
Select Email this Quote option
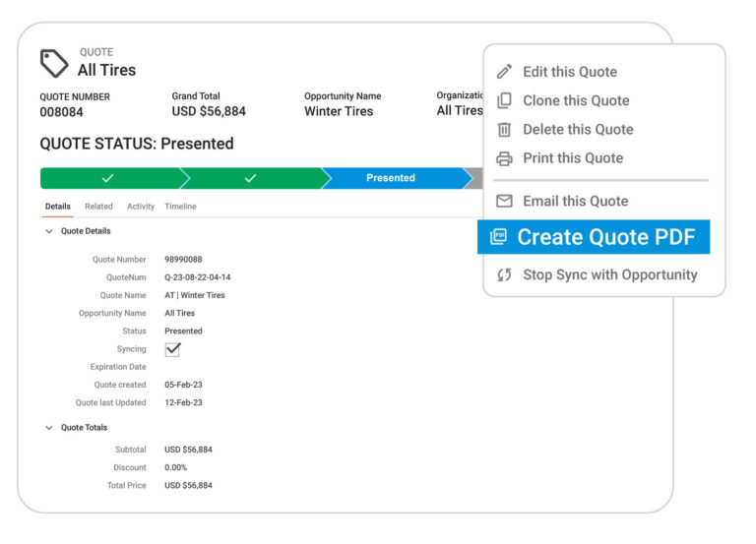pyautogui.click(x=576, y=201)
